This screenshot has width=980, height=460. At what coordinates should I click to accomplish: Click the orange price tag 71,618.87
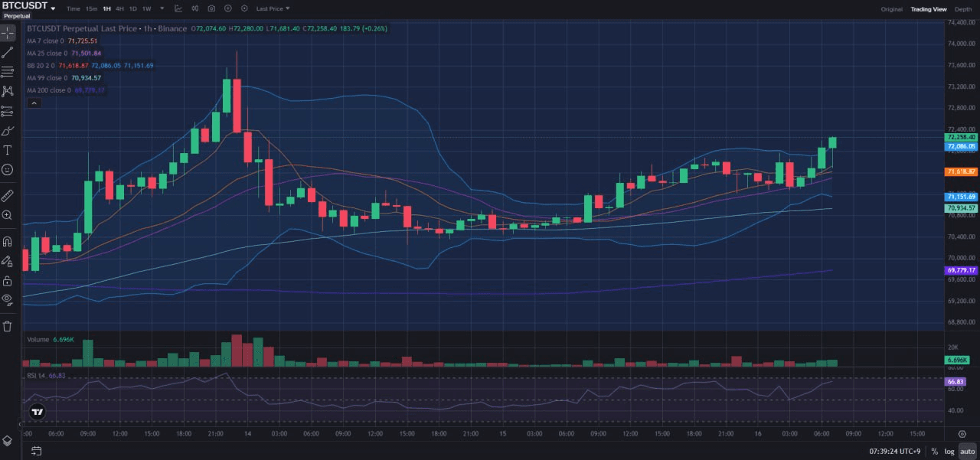[962, 172]
